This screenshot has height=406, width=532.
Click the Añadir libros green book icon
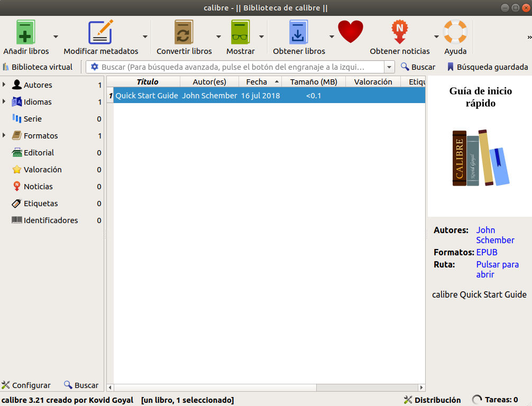(26, 32)
